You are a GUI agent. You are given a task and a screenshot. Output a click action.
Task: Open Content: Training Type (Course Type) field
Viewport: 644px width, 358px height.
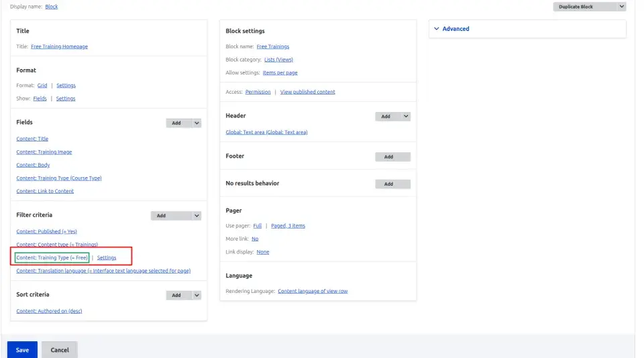[x=59, y=178]
